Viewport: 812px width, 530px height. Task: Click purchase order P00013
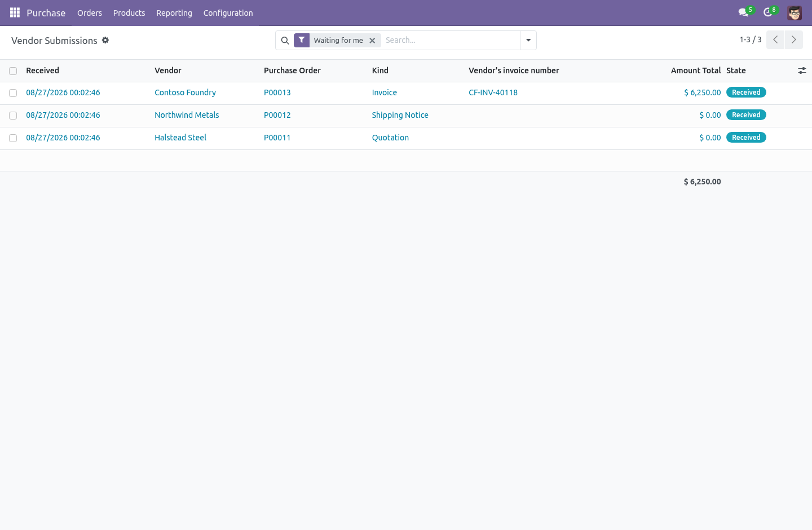(277, 92)
